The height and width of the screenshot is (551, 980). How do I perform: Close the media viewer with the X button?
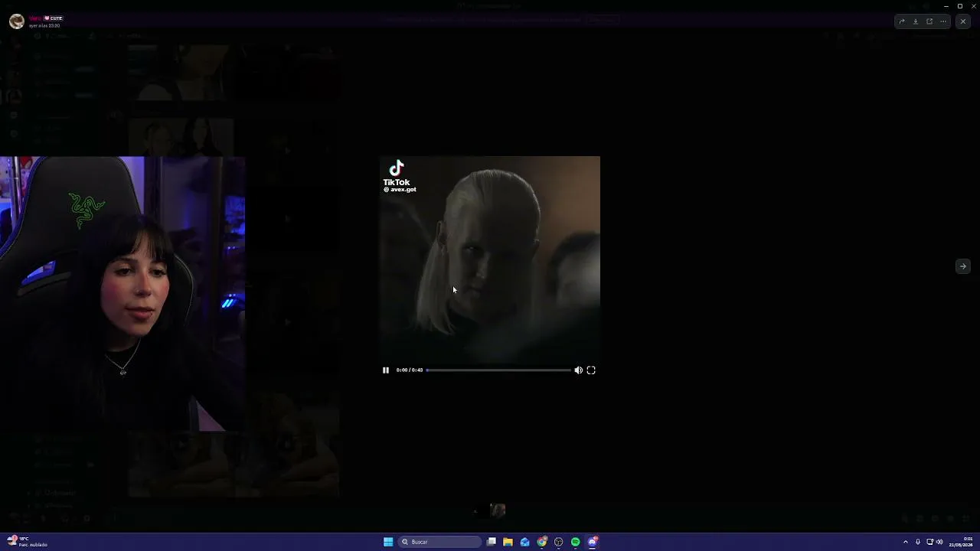coord(963,21)
